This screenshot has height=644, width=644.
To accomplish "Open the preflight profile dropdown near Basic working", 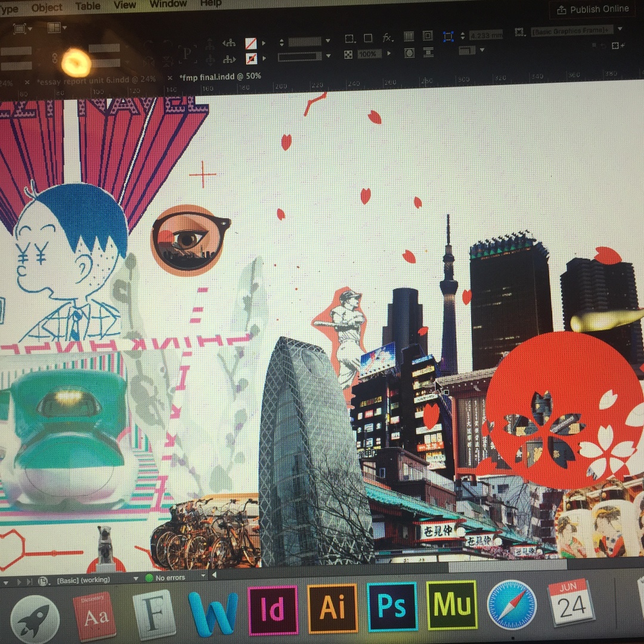I will click(136, 578).
